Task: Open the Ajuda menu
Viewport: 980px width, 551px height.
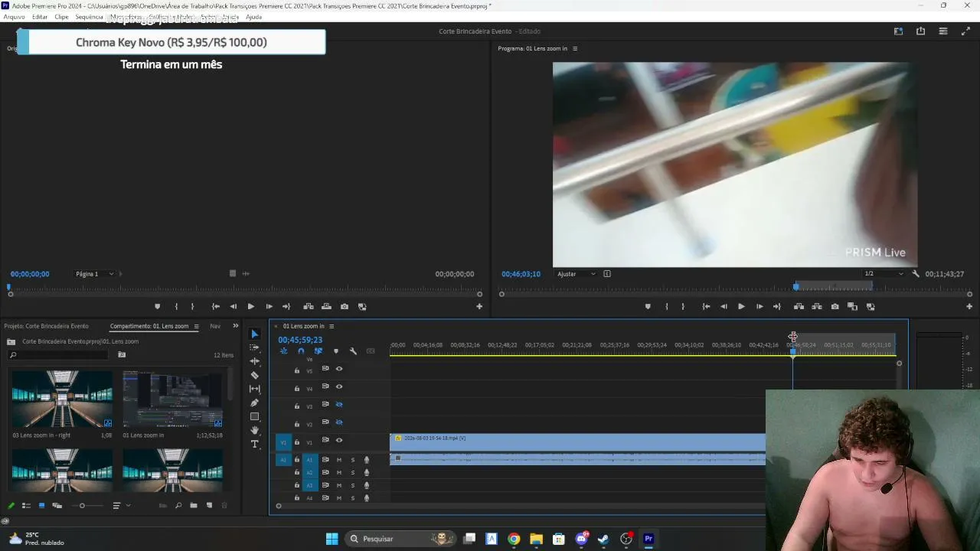Action: point(253,17)
